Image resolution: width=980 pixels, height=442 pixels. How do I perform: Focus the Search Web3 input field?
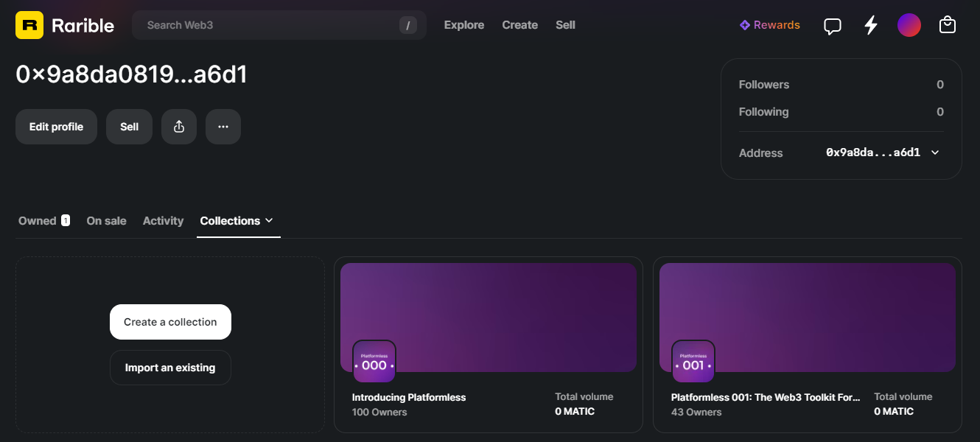coord(279,25)
